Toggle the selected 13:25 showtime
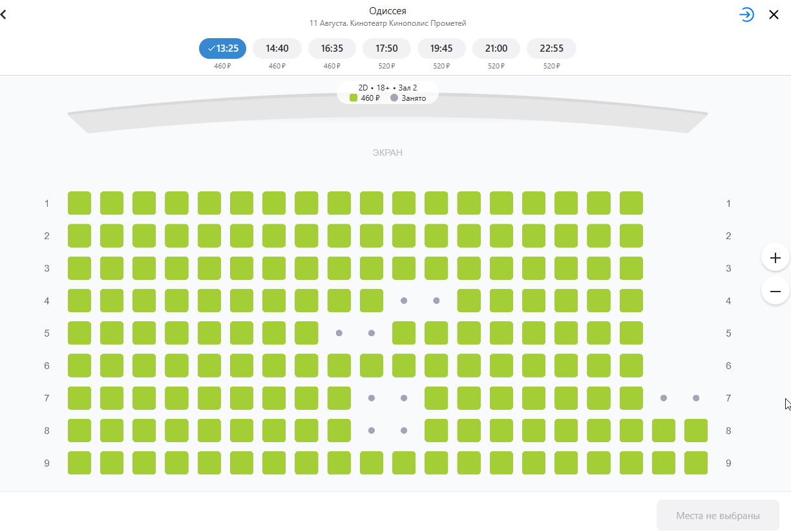This screenshot has width=791, height=532. tap(223, 48)
